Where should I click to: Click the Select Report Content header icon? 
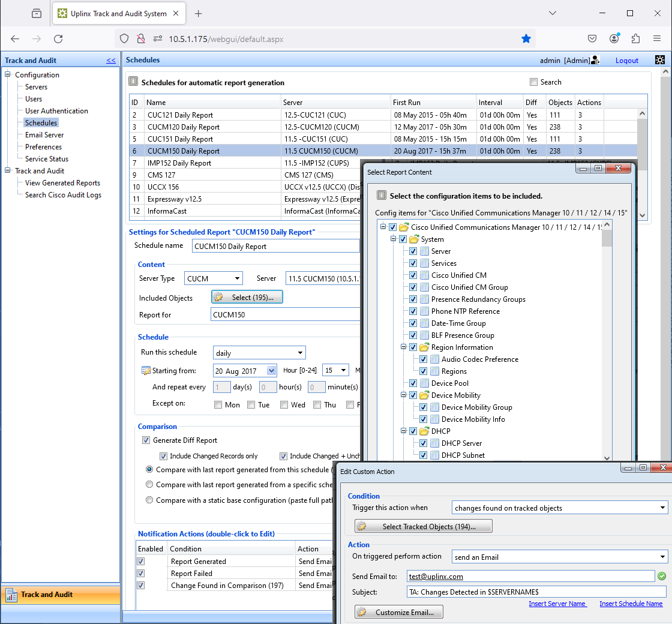(382, 196)
